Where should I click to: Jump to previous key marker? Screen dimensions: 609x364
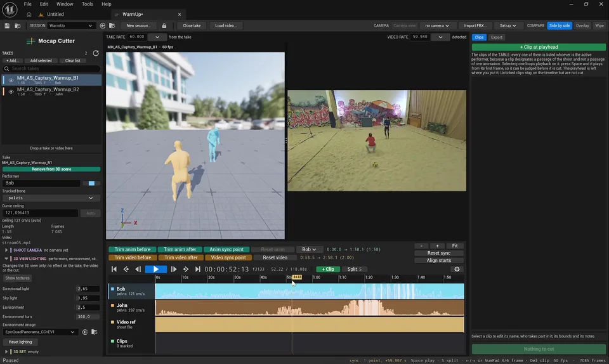pyautogui.click(x=126, y=269)
